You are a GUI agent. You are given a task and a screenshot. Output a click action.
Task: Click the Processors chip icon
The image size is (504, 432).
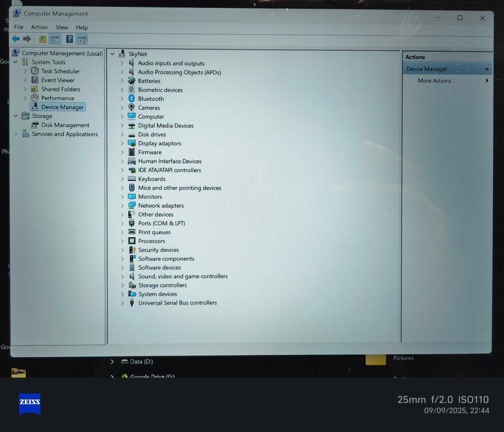(132, 240)
